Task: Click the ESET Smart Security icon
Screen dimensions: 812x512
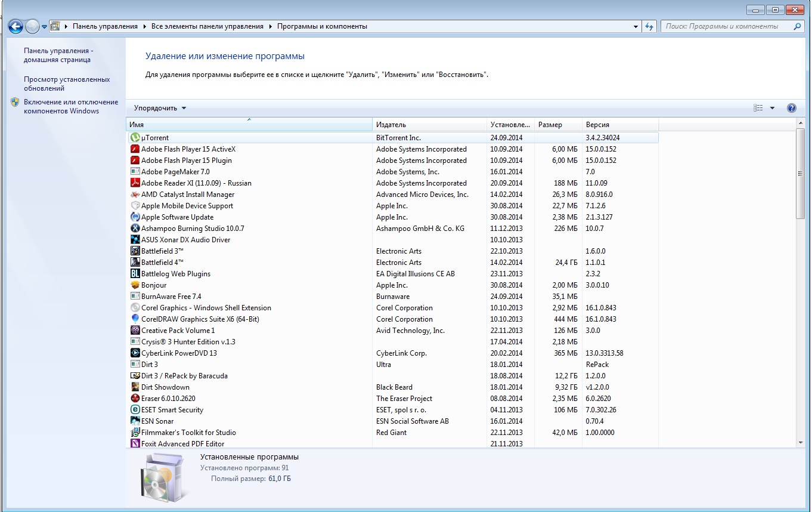Action: [x=135, y=410]
